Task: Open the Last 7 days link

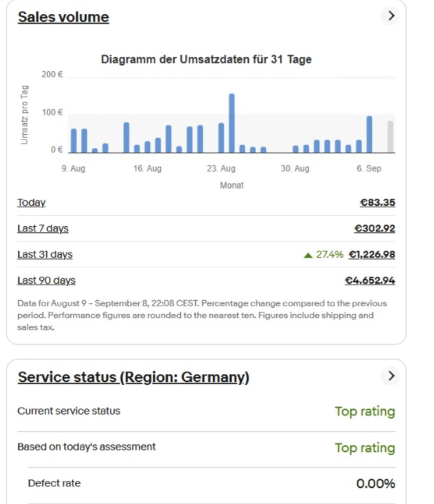Action: coord(43,228)
